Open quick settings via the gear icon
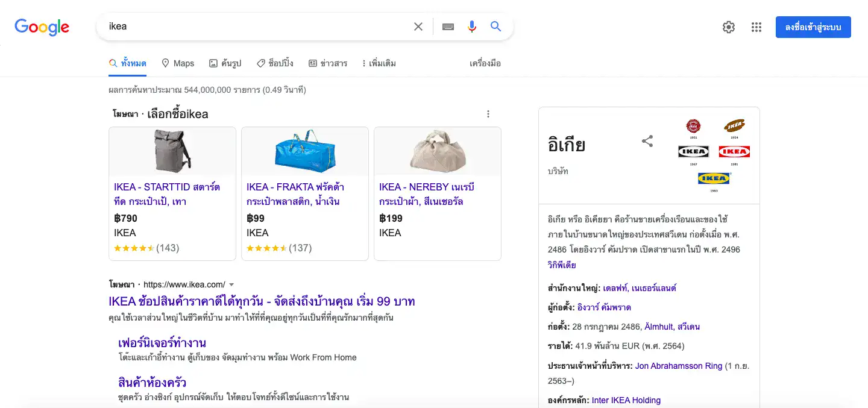868x408 pixels. [728, 27]
